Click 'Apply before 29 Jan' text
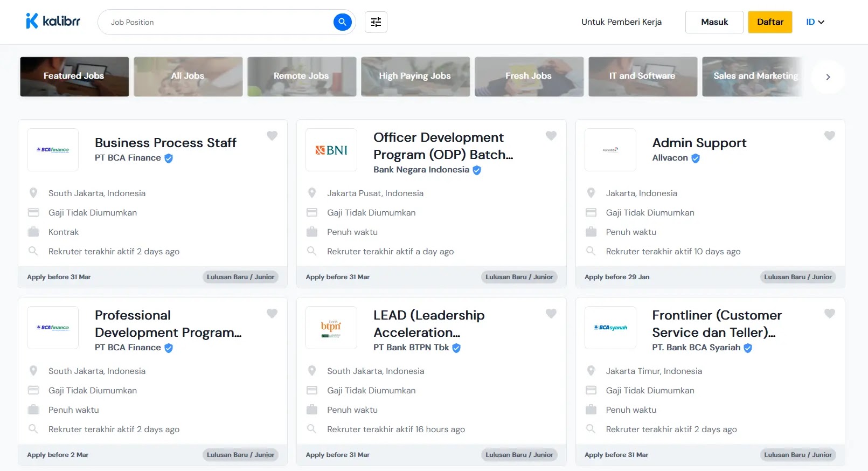Screen dimensions: 868x471 617,277
